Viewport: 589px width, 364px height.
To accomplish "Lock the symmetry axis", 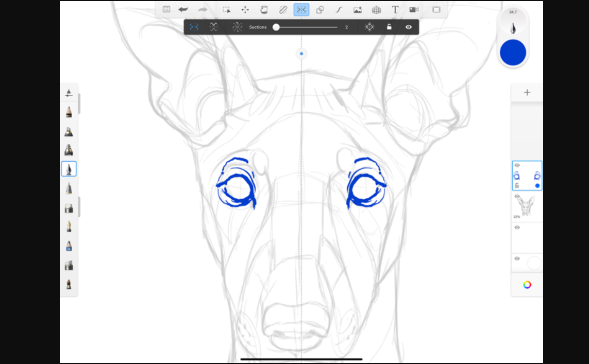I will pyautogui.click(x=389, y=27).
